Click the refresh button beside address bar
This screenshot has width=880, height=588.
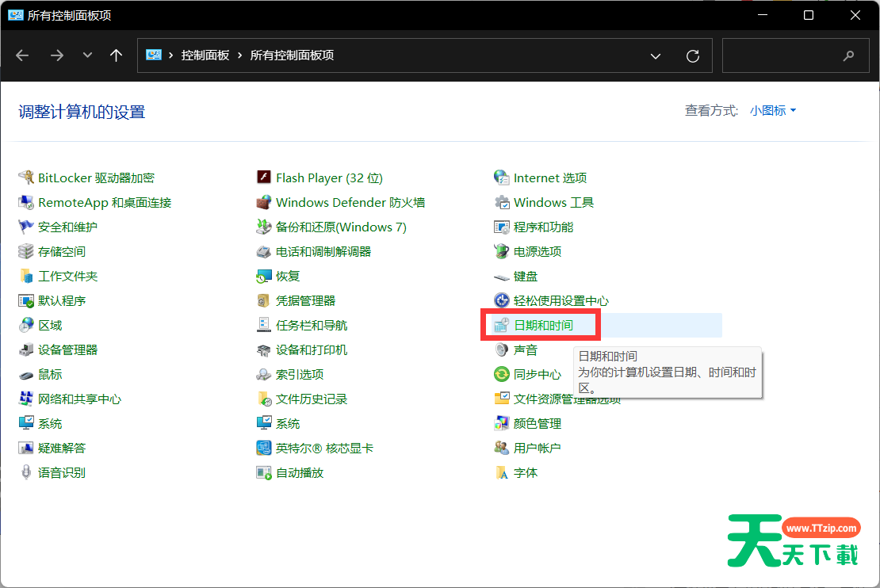click(x=693, y=55)
